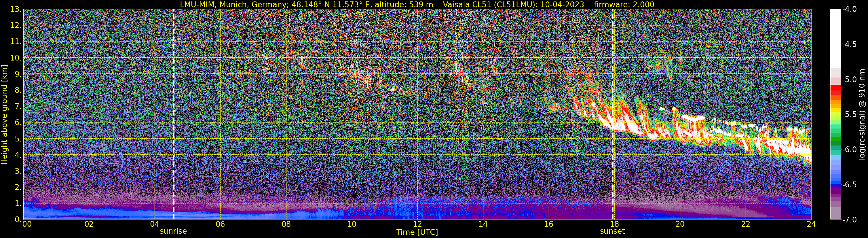Click the '-4.5' colorbar tick label
The image size is (868, 238).
coord(849,44)
